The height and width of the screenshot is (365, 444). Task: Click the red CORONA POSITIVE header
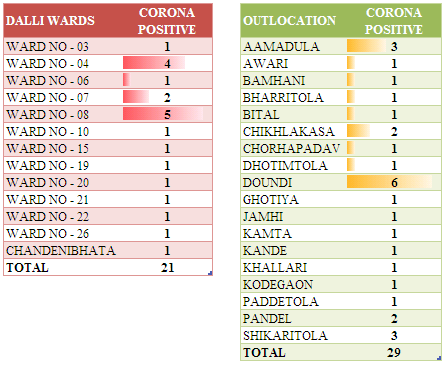coord(167,21)
